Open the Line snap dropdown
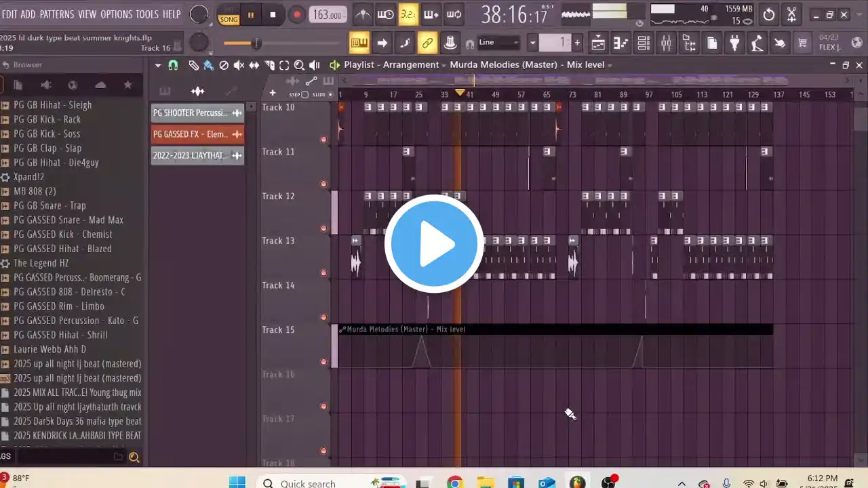Viewport: 868px width, 488px height. coord(498,43)
